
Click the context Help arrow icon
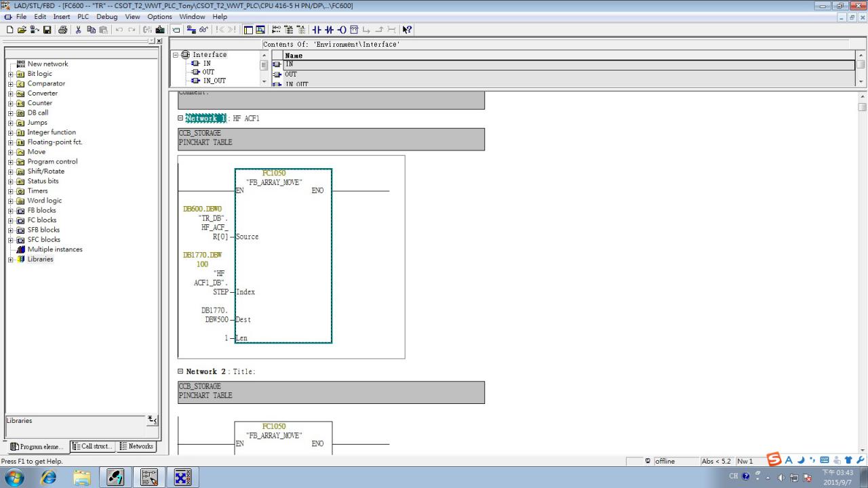tap(407, 30)
